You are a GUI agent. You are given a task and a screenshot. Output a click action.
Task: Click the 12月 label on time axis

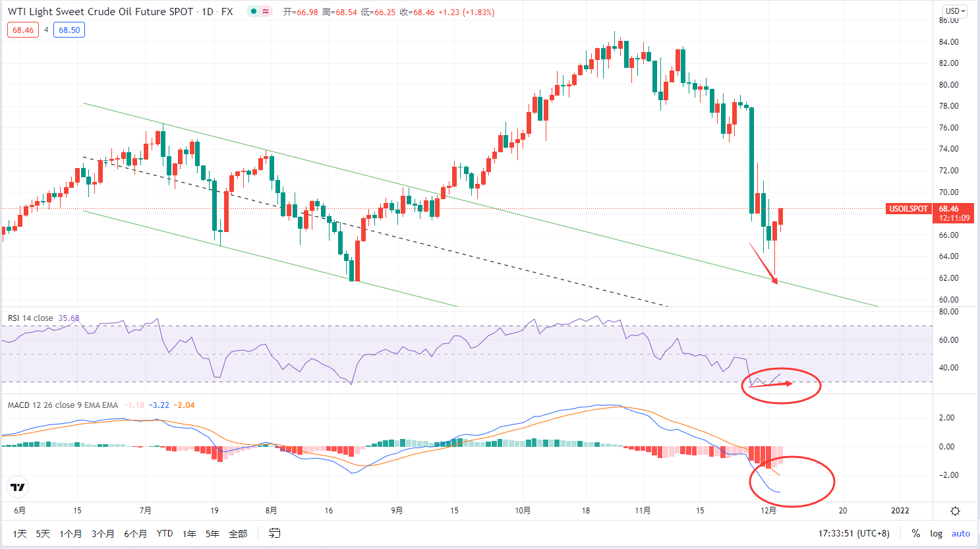point(768,511)
